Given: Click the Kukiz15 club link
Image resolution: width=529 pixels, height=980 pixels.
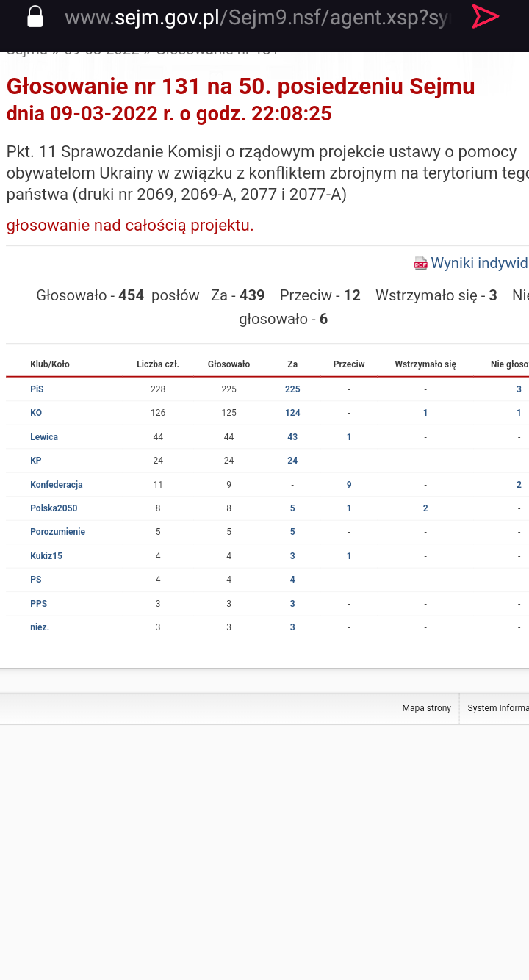Looking at the screenshot, I should point(46,556).
